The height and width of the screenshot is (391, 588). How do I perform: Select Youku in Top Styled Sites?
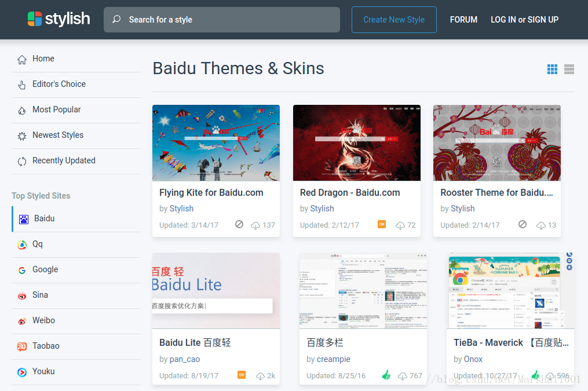pyautogui.click(x=76, y=372)
